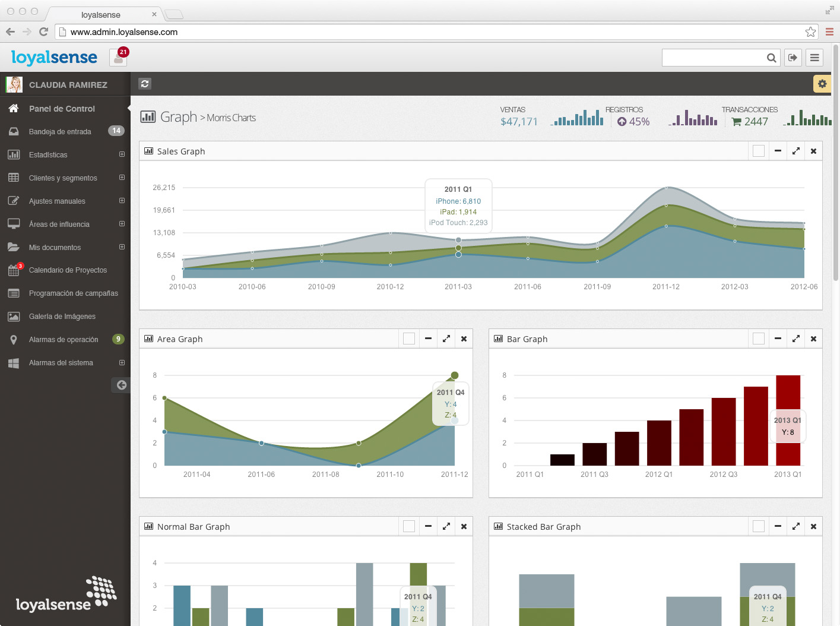
Task: Click the refresh icon in dark toolbar
Action: click(x=145, y=84)
